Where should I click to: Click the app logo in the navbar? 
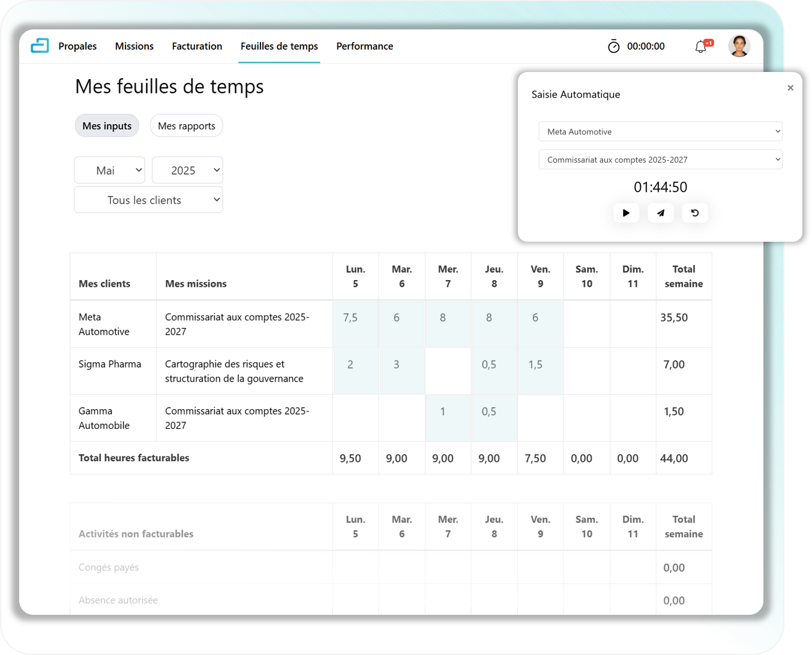click(40, 46)
